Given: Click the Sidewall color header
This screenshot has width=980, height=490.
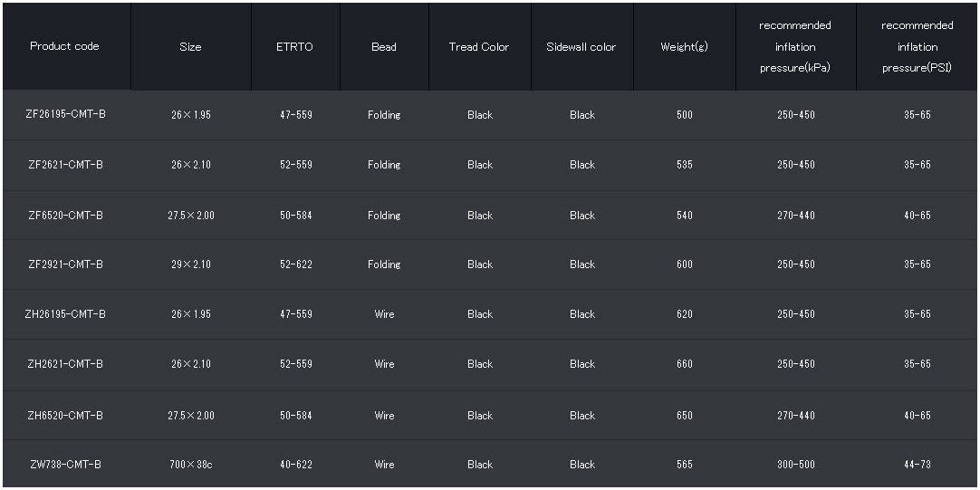Looking at the screenshot, I should coord(581,47).
